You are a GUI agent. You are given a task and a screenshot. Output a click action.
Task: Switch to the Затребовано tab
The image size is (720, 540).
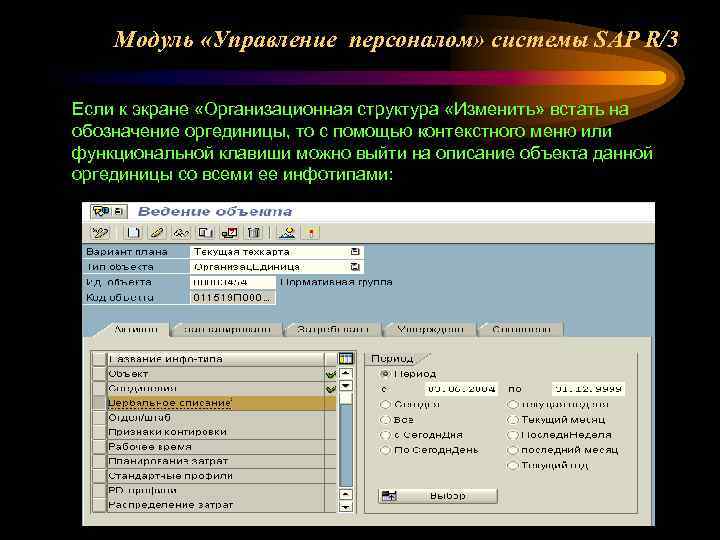click(x=332, y=329)
